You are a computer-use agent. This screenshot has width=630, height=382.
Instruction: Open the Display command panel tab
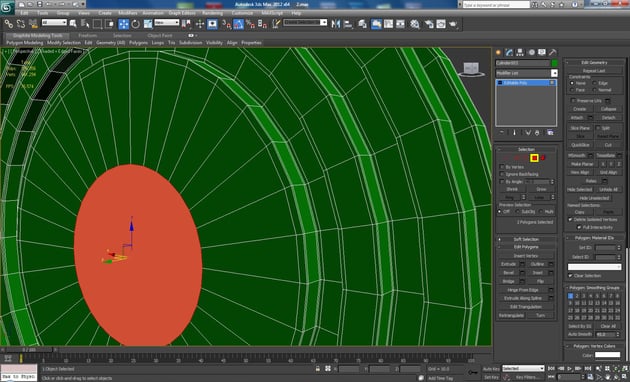click(x=542, y=52)
